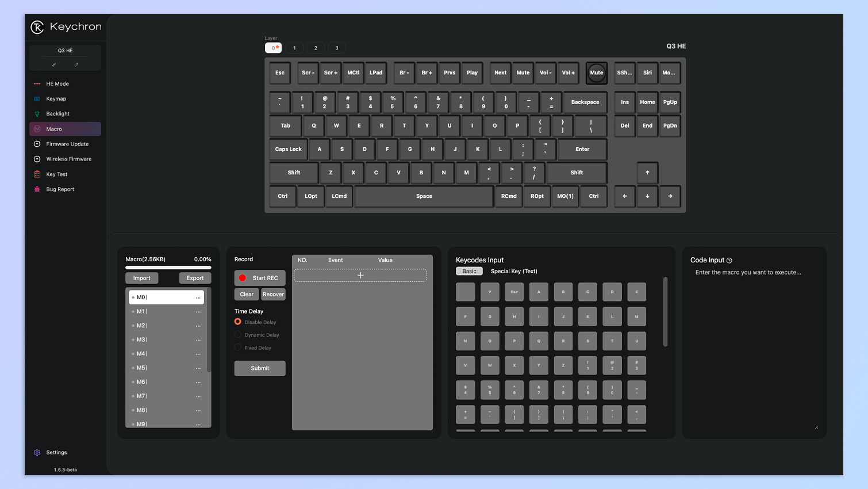
Task: Expand the three-dot menu for M3
Action: tap(198, 340)
